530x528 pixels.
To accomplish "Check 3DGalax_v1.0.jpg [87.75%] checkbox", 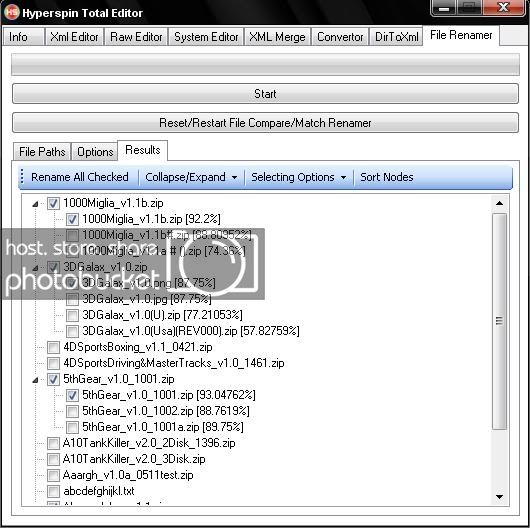I will click(72, 299).
